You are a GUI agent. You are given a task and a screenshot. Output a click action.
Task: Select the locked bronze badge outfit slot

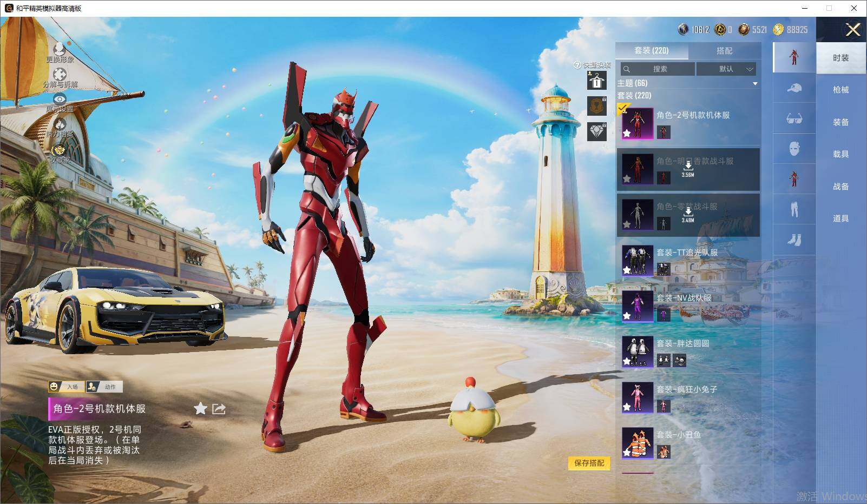pyautogui.click(x=596, y=105)
